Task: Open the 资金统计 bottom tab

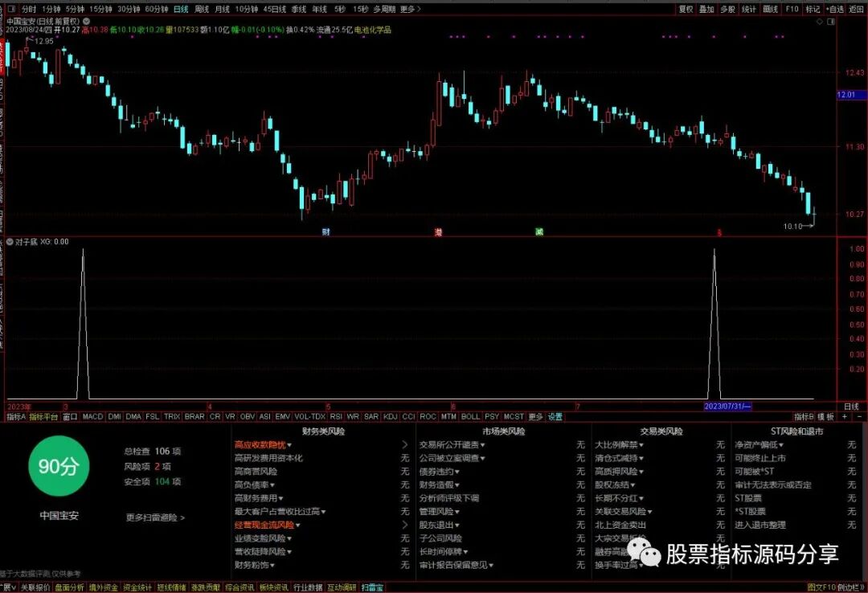Action: click(x=137, y=587)
